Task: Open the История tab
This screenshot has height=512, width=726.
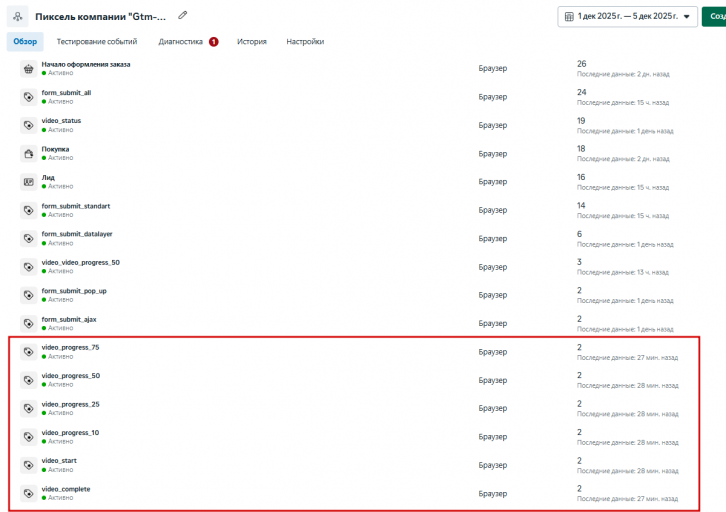Action: click(252, 42)
